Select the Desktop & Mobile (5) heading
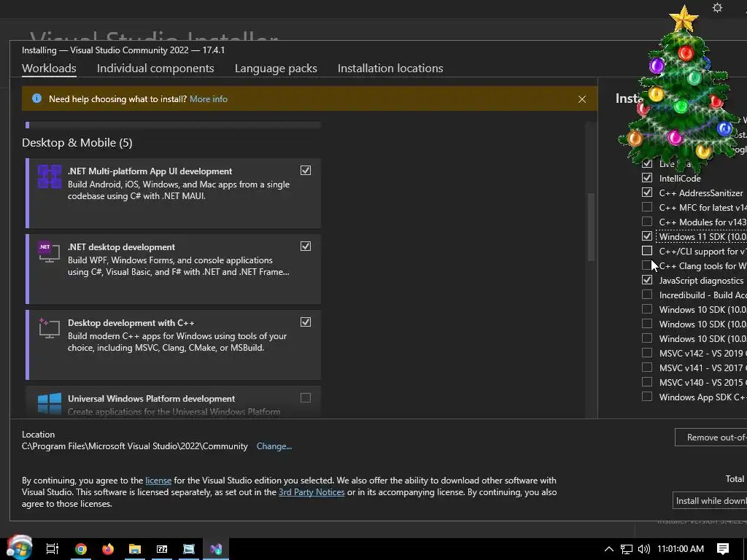This screenshot has width=747, height=560. [x=77, y=142]
